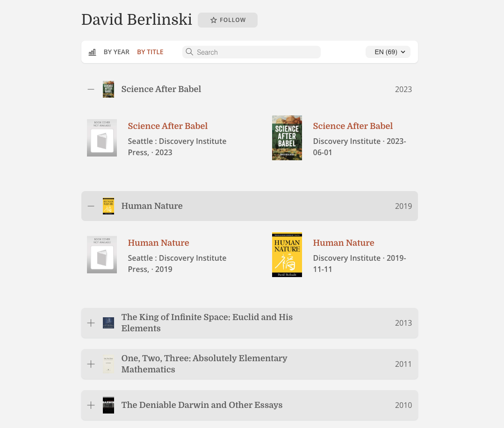Click the magnifying glass search icon
Image resolution: width=504 pixels, height=428 pixels.
click(x=189, y=52)
